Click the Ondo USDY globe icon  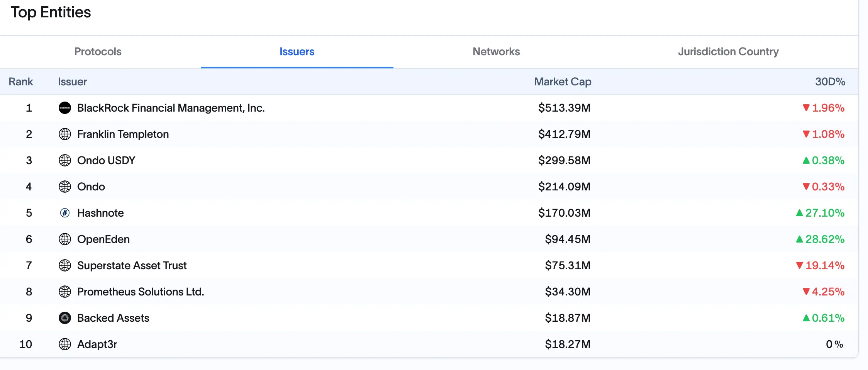pyautogui.click(x=65, y=160)
